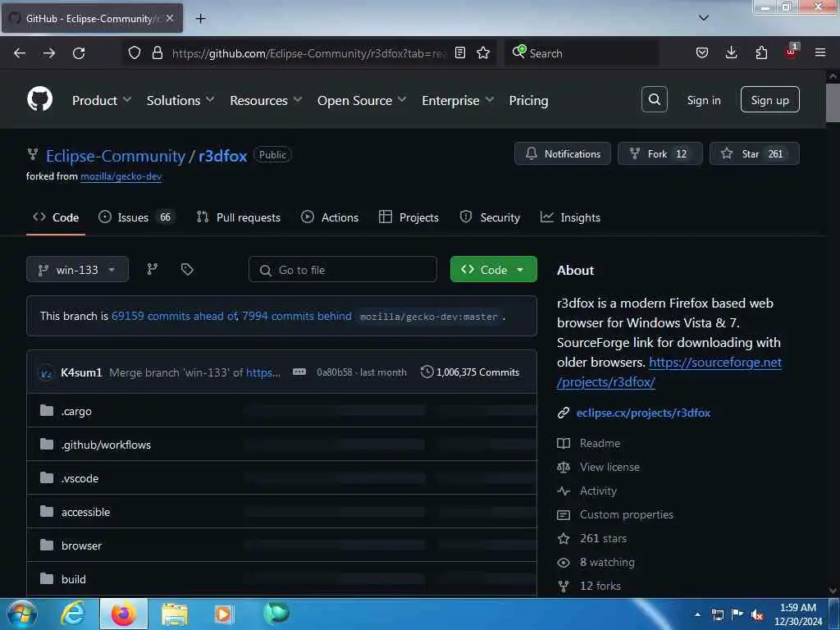Open the Projects tab

409,217
